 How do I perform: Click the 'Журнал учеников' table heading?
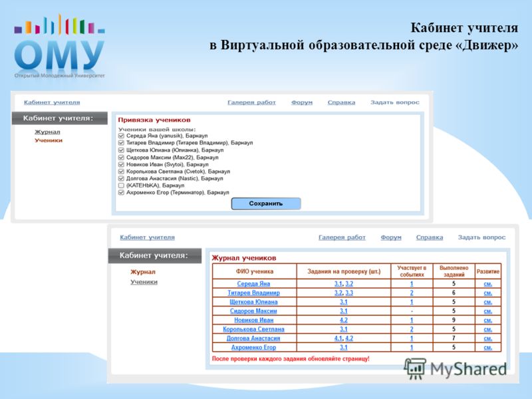point(244,258)
